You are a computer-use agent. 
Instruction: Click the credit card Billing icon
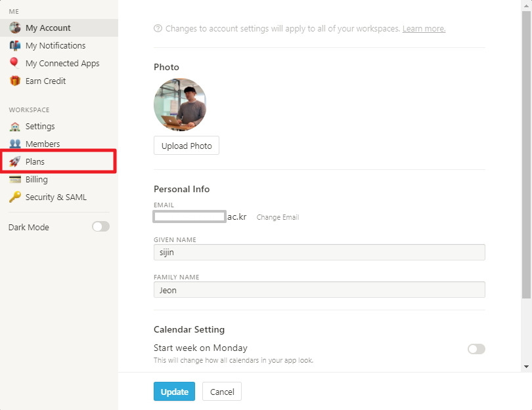[14, 179]
